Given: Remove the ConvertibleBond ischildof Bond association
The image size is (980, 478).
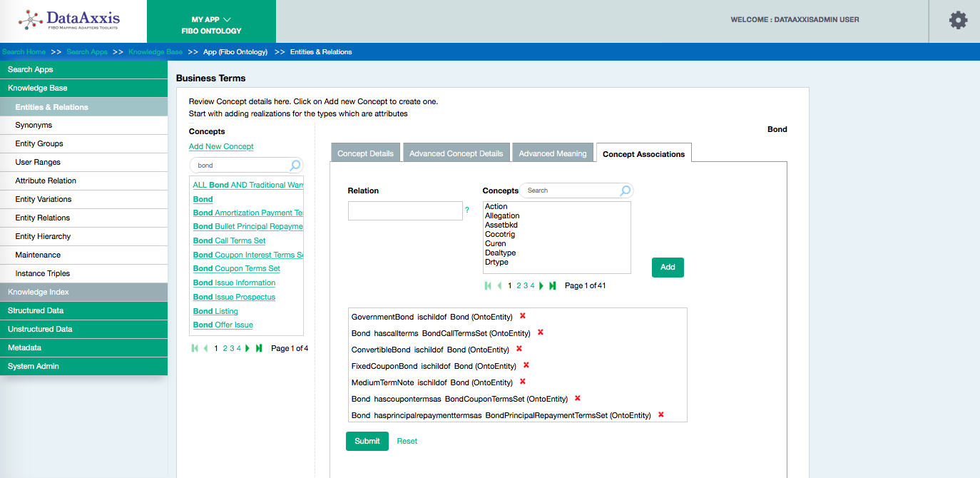Looking at the screenshot, I should [x=519, y=349].
